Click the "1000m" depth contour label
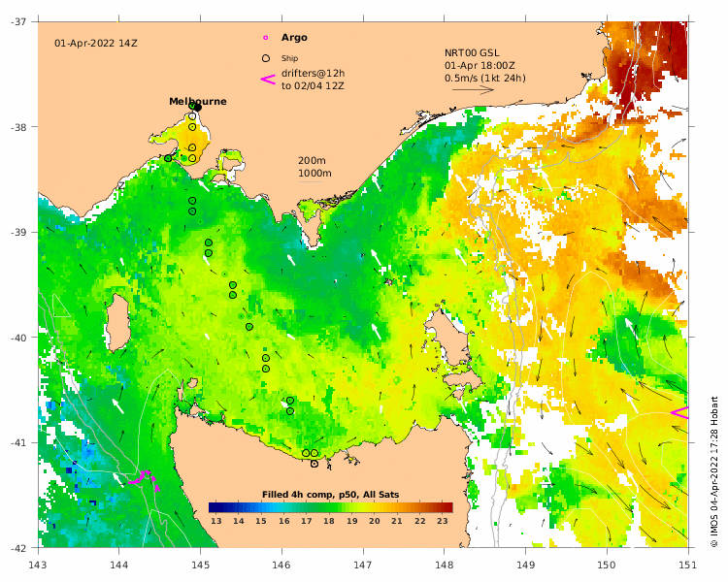The width and height of the screenshot is (728, 582). point(314,173)
